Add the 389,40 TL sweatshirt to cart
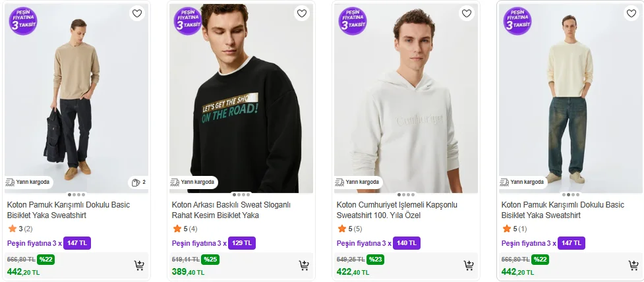644x282 pixels. [304, 266]
